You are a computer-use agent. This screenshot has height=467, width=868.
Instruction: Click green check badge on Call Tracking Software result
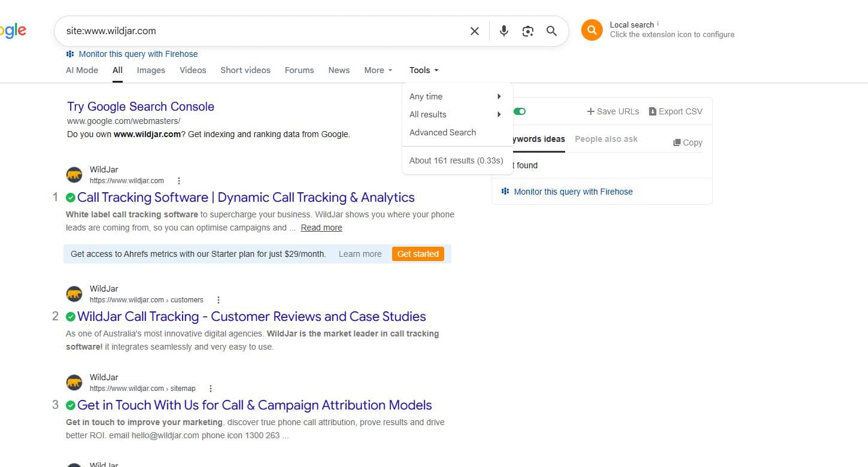point(71,198)
